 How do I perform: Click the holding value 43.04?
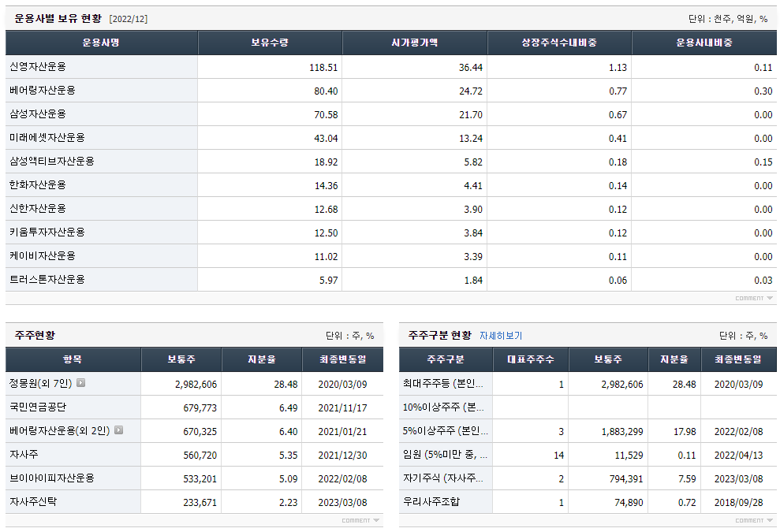(x=326, y=138)
